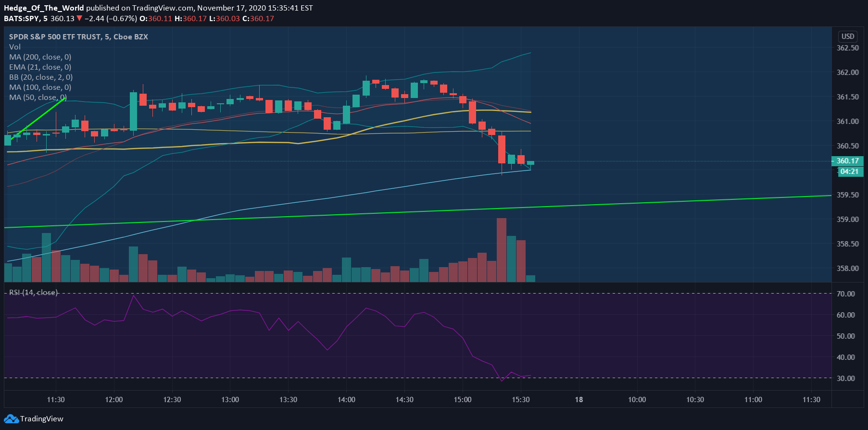Click the RSI (14, close) pane label
The height and width of the screenshot is (430, 868).
[x=34, y=293]
